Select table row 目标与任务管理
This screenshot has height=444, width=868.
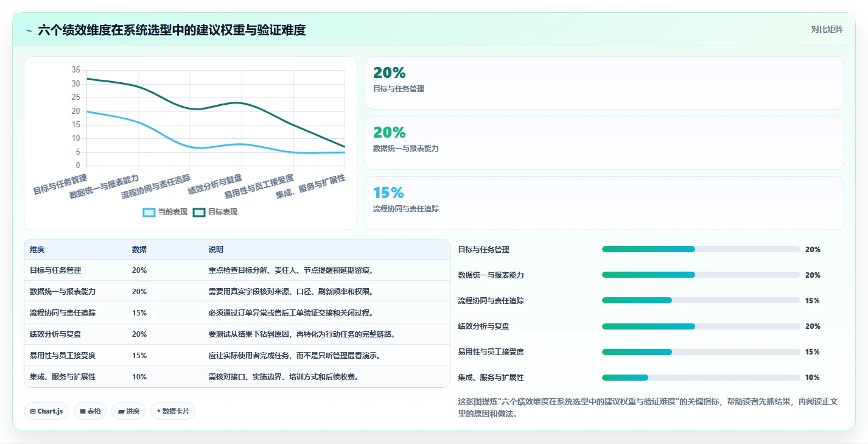coord(237,270)
